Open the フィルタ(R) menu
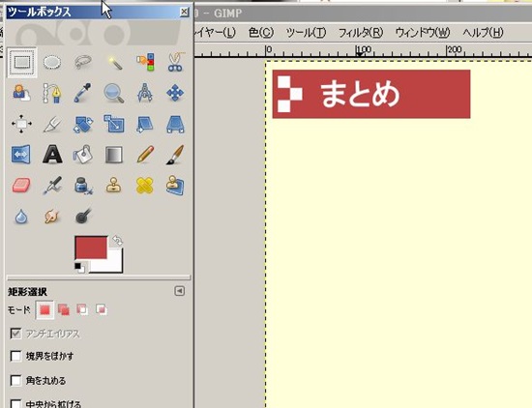Image resolution: width=532 pixels, height=408 pixels. click(361, 33)
